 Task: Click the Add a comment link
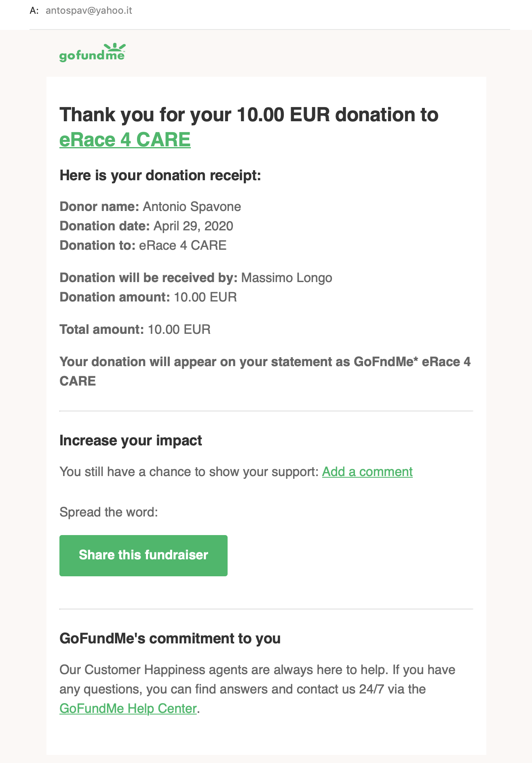pyautogui.click(x=367, y=472)
